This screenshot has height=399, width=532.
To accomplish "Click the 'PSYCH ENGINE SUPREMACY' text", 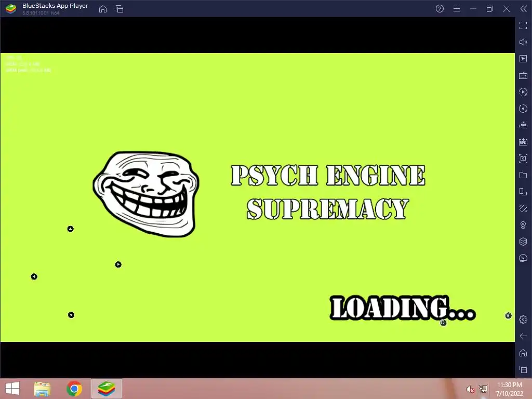I will (328, 192).
